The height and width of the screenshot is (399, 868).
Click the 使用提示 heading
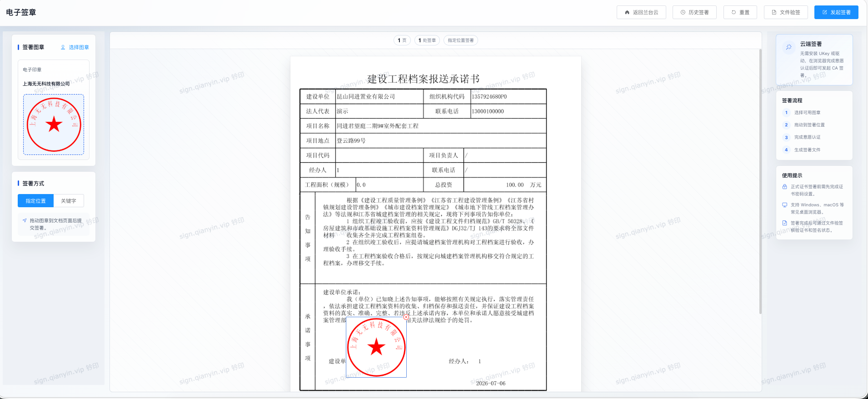pos(792,175)
